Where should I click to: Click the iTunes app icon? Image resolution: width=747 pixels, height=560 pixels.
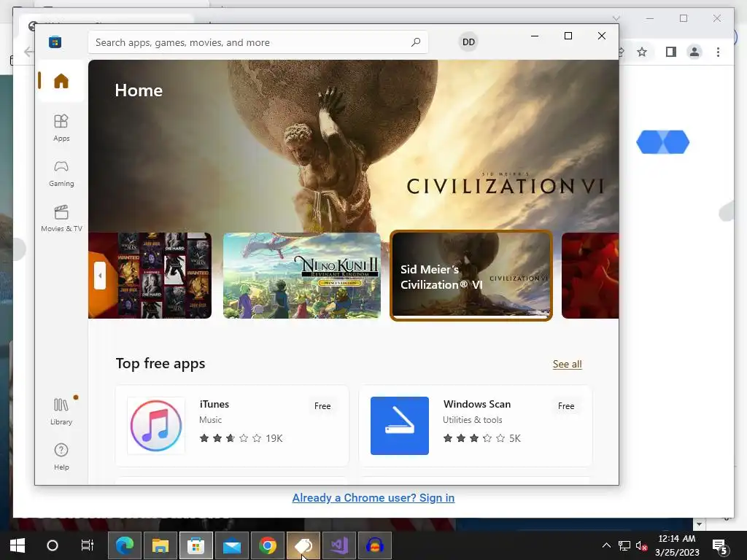[156, 426]
